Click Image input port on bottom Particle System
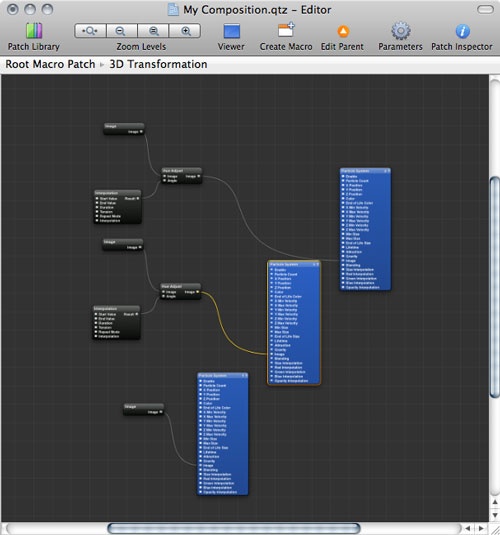Viewport: 500px width, 535px height. click(201, 465)
